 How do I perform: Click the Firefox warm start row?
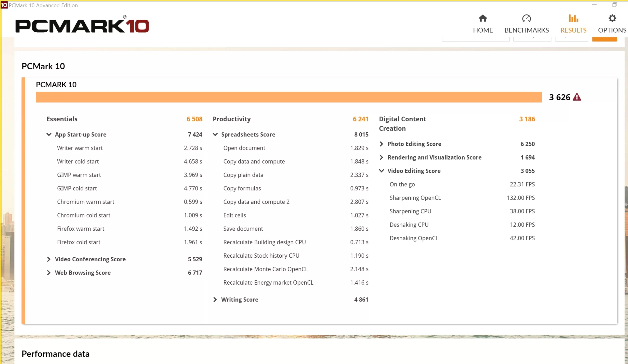(x=129, y=228)
